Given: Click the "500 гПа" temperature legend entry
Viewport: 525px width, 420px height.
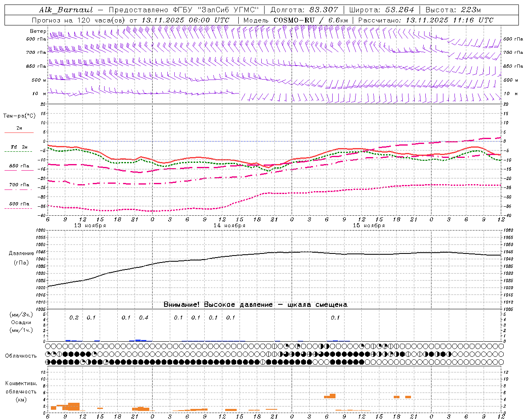Looking at the screenshot, I should coord(19,204).
